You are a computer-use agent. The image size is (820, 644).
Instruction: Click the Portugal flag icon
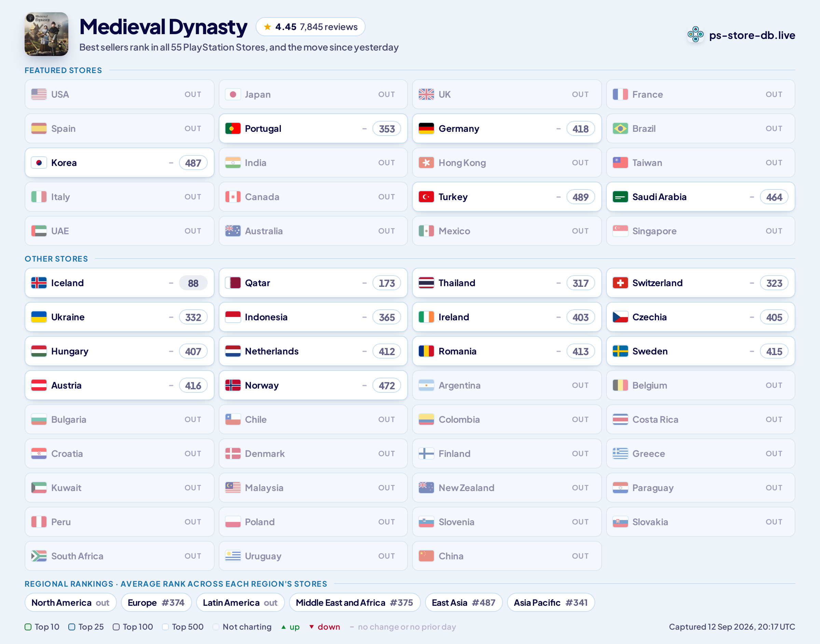(x=233, y=129)
